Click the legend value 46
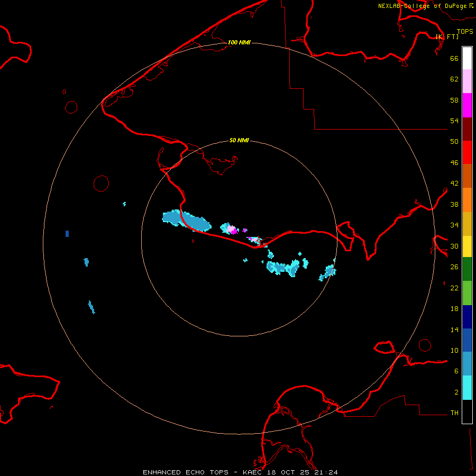476x476 pixels. pyautogui.click(x=454, y=162)
